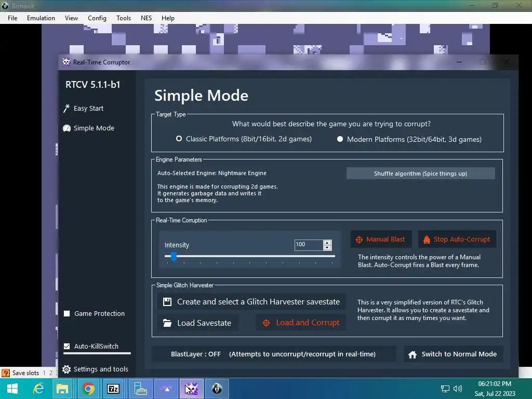Minimize Real-Time Corruptor window
This screenshot has width=532, height=399.
459,62
